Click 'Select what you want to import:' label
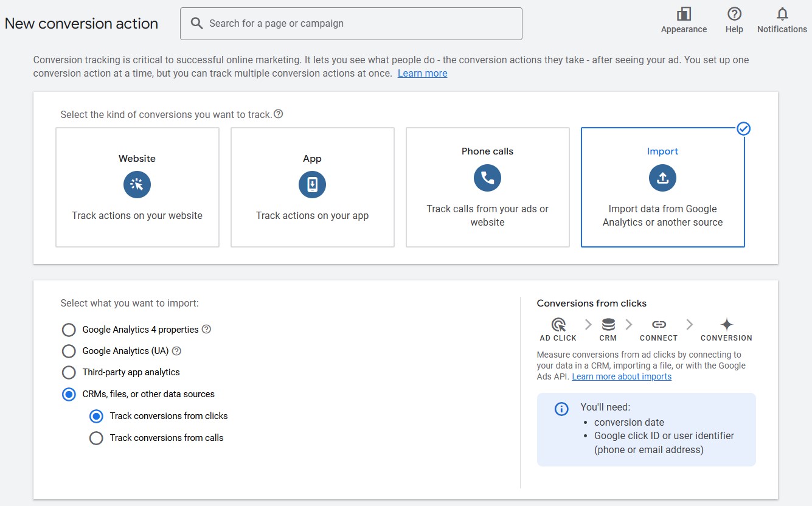812x506 pixels. click(x=130, y=303)
